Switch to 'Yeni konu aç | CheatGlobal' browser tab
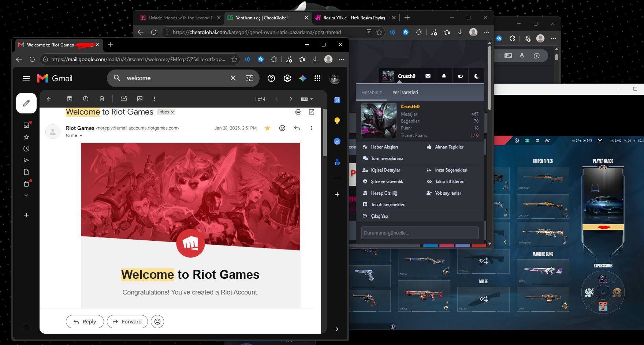 (x=268, y=18)
